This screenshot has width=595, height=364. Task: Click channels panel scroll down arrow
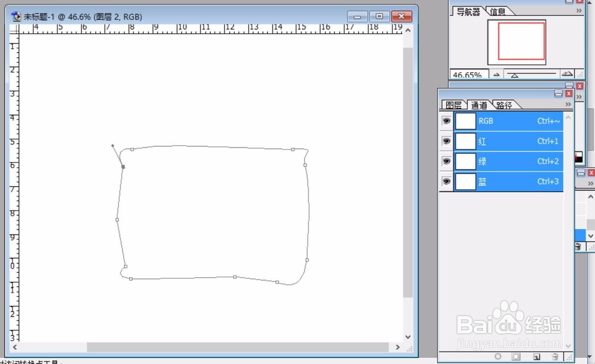[x=568, y=346]
